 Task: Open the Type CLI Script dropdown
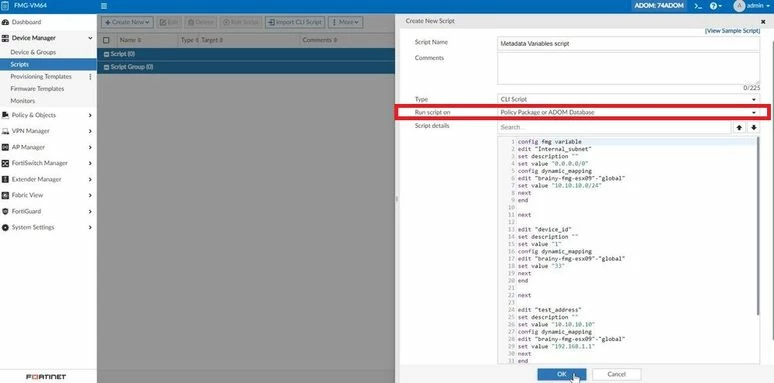tap(628, 99)
